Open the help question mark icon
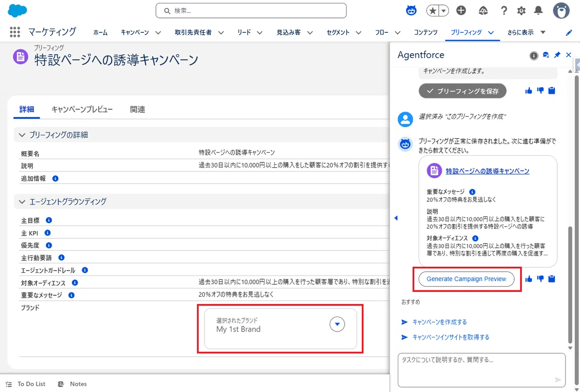The height and width of the screenshot is (392, 580). 504,11
